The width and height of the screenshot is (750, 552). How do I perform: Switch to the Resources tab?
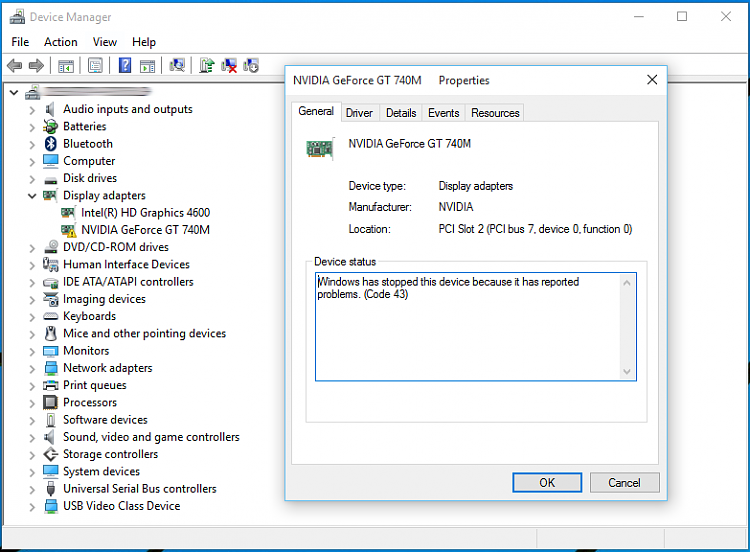(495, 113)
